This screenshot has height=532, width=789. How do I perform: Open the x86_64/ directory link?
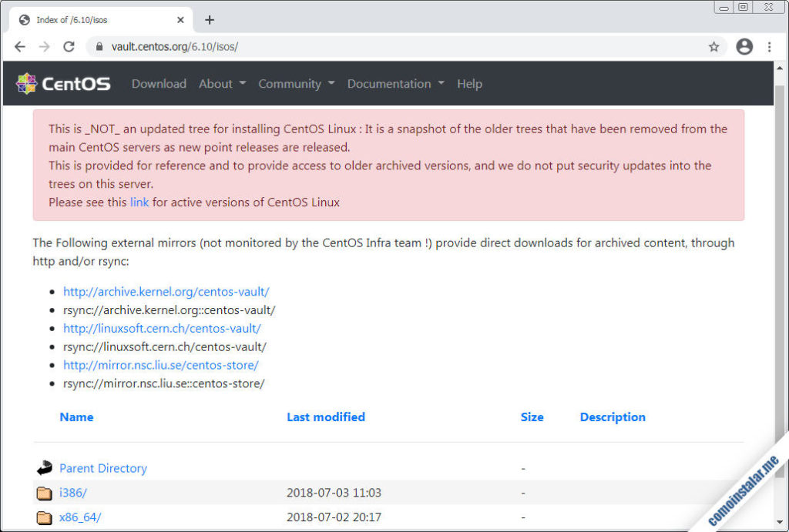tap(79, 517)
